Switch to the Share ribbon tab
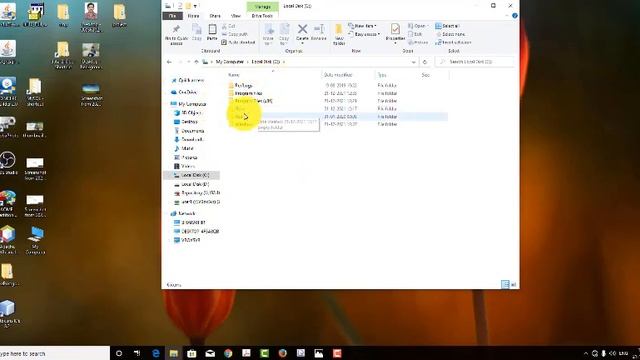640x360 pixels. (215, 16)
